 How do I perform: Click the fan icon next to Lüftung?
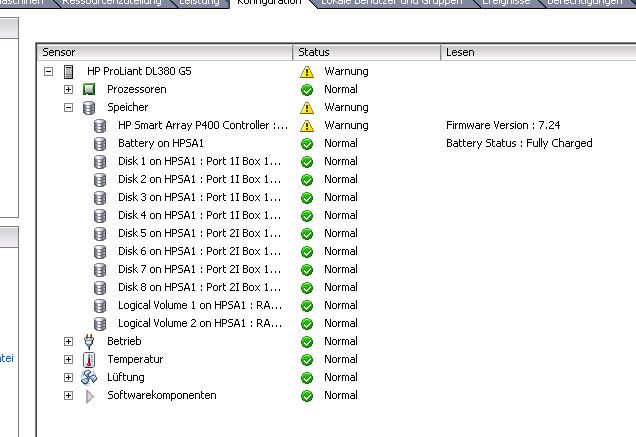click(89, 377)
